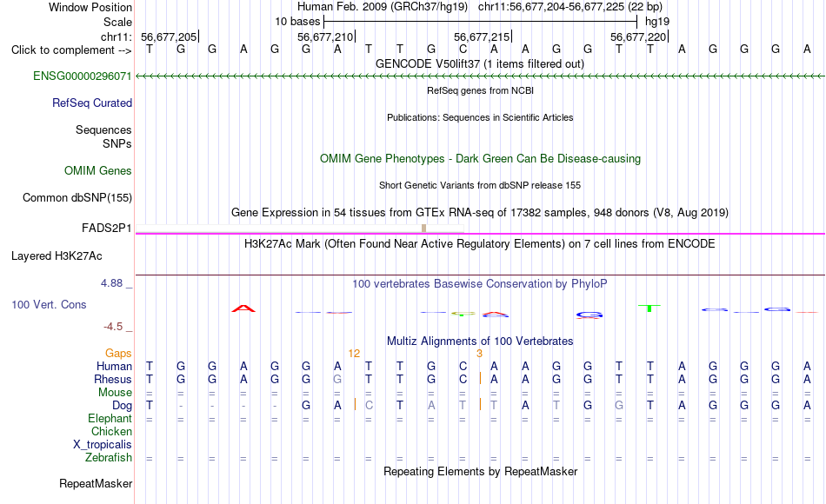Select the Mouse alignment row label

tap(115, 393)
